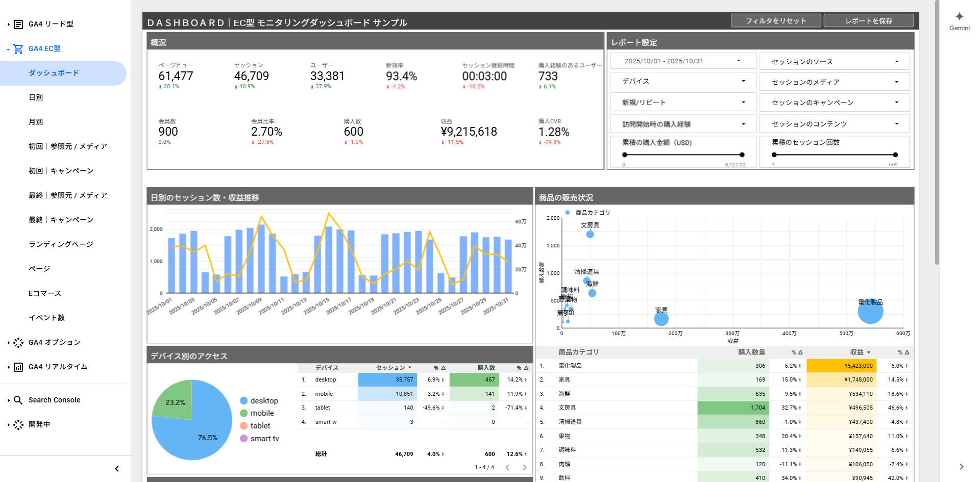
Task: Open the date range dropdown
Action: [682, 61]
